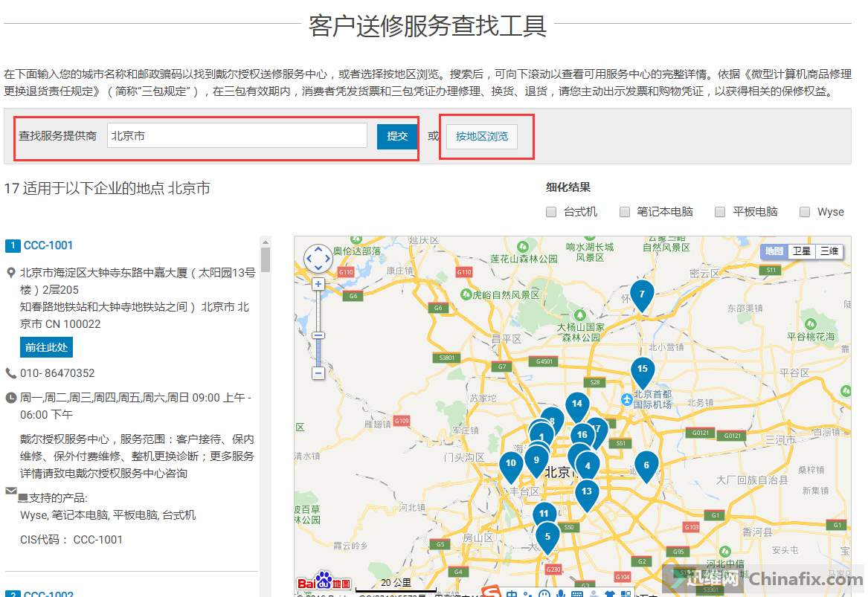Image resolution: width=868 pixels, height=597 pixels.
Task: Enable the 平板电脑 filter checkbox
Action: point(720,212)
